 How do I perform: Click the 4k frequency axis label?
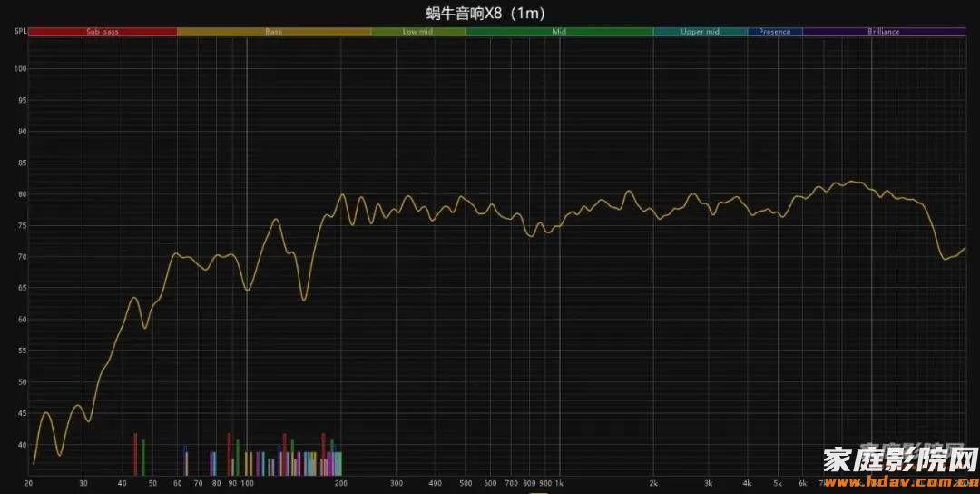coord(748,483)
